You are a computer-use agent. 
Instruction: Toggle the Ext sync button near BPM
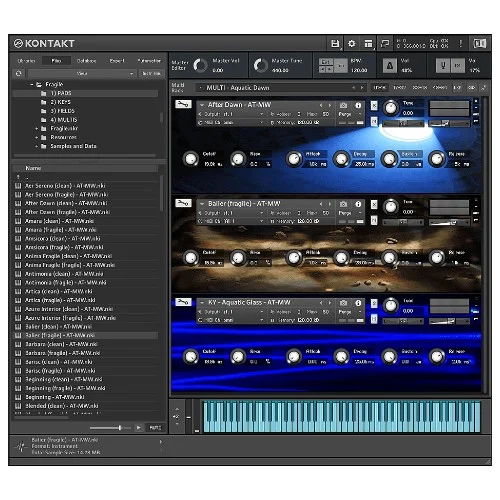pyautogui.click(x=326, y=62)
